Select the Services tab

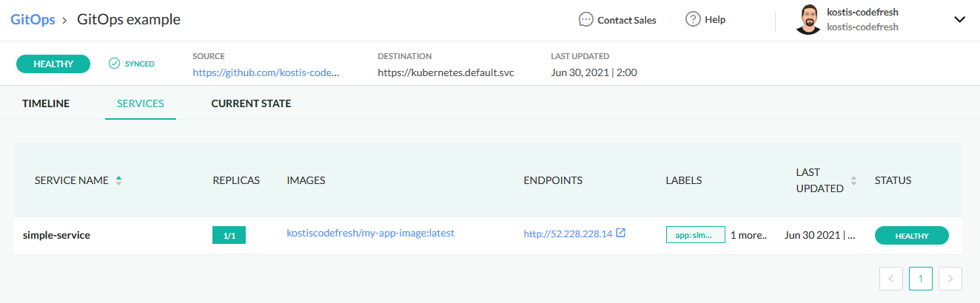141,103
